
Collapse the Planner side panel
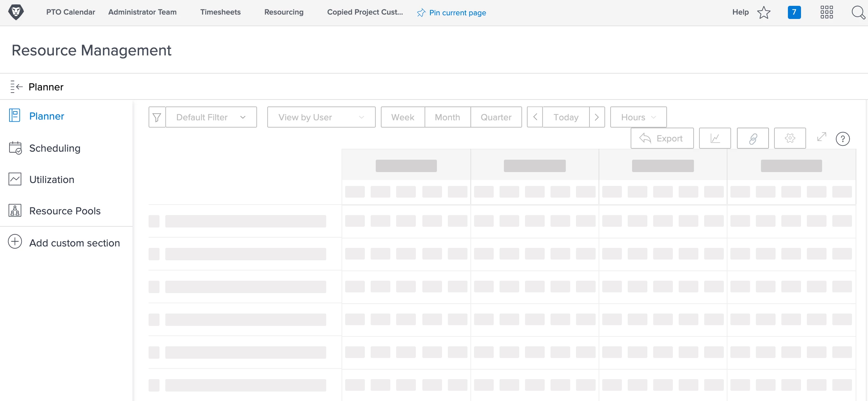click(16, 87)
